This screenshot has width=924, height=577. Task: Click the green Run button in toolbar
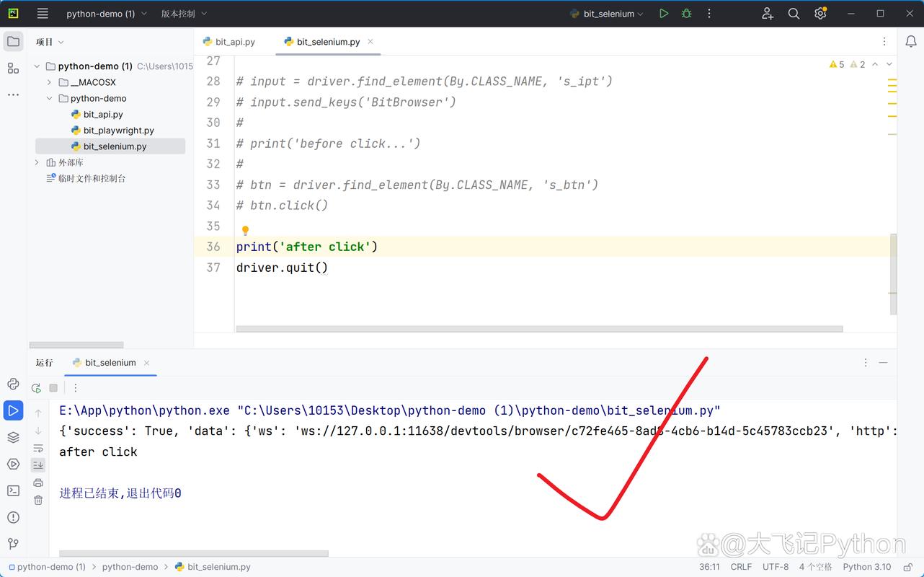tap(663, 14)
